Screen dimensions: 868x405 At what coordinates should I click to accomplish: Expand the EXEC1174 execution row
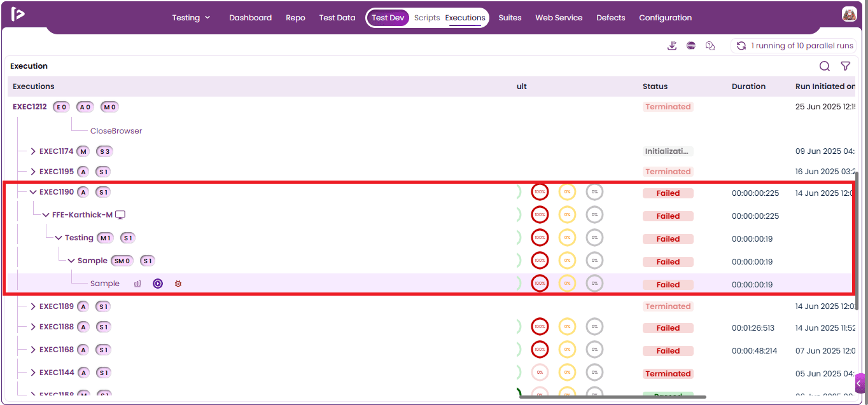(33, 151)
